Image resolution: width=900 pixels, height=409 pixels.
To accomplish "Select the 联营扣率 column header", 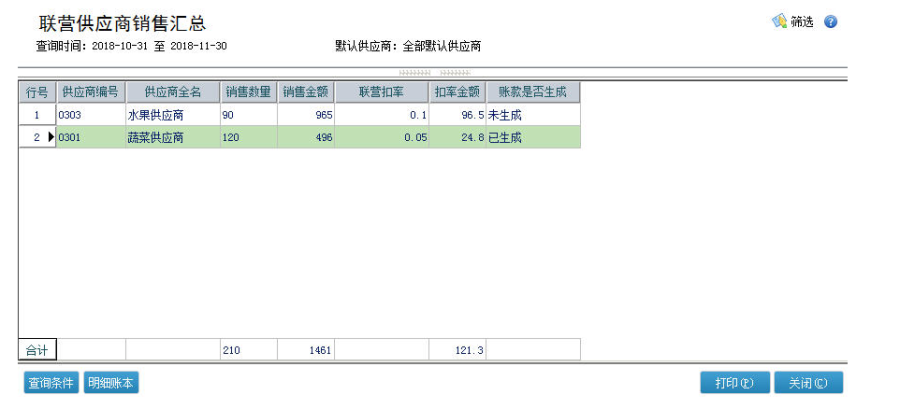I will tap(382, 92).
